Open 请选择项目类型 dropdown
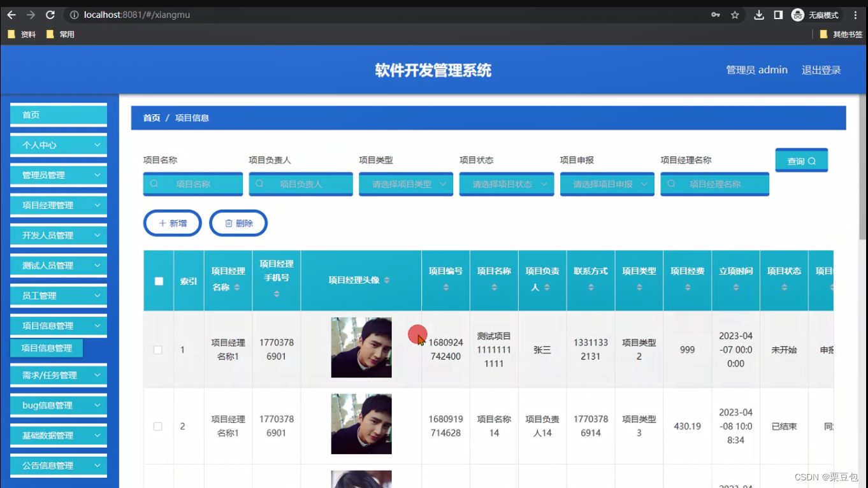This screenshot has width=868, height=488. (406, 184)
